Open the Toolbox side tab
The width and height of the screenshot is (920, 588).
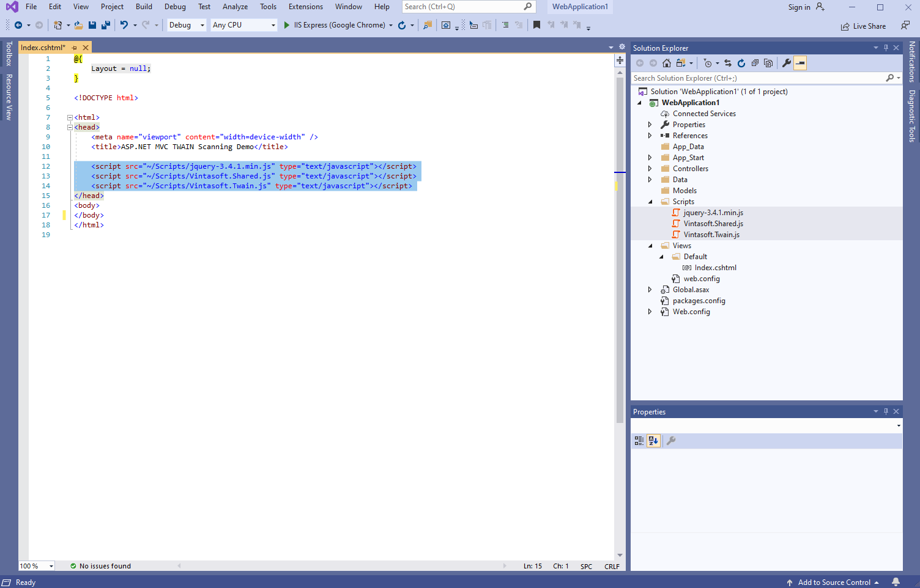click(x=9, y=54)
